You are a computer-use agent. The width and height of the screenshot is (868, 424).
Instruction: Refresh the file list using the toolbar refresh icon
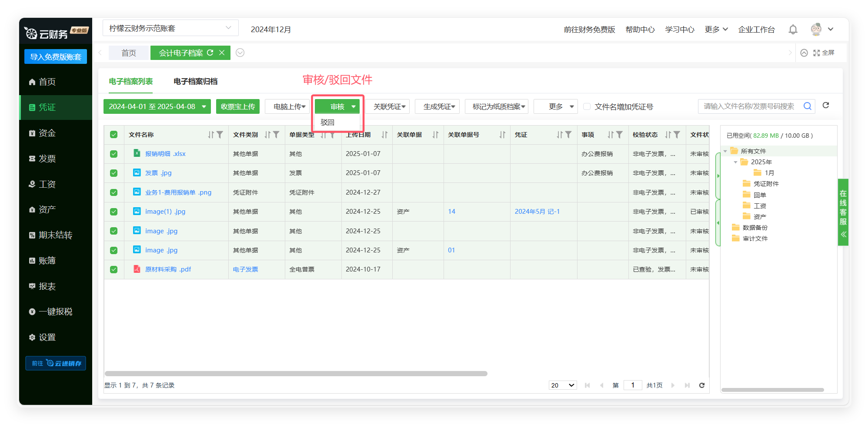click(x=826, y=106)
